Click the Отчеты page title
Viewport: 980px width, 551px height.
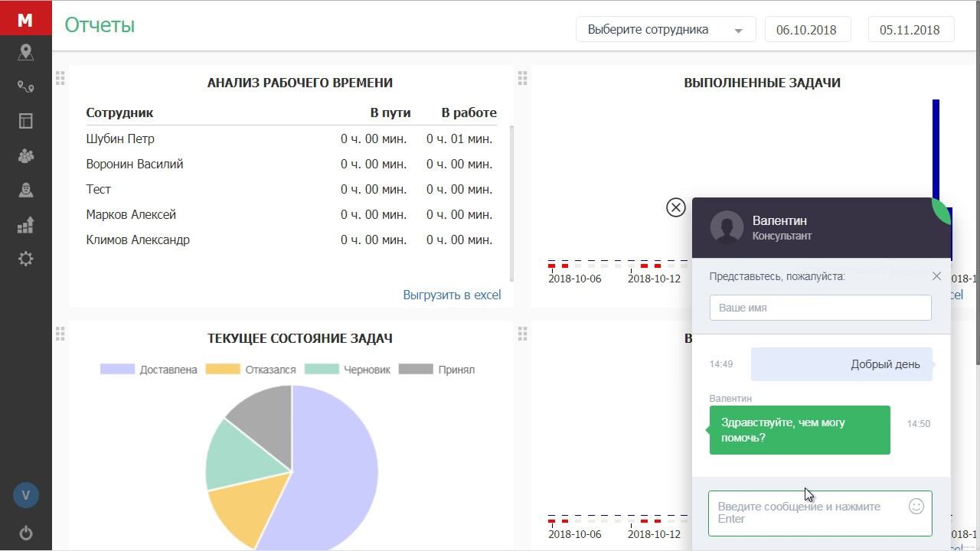click(100, 25)
